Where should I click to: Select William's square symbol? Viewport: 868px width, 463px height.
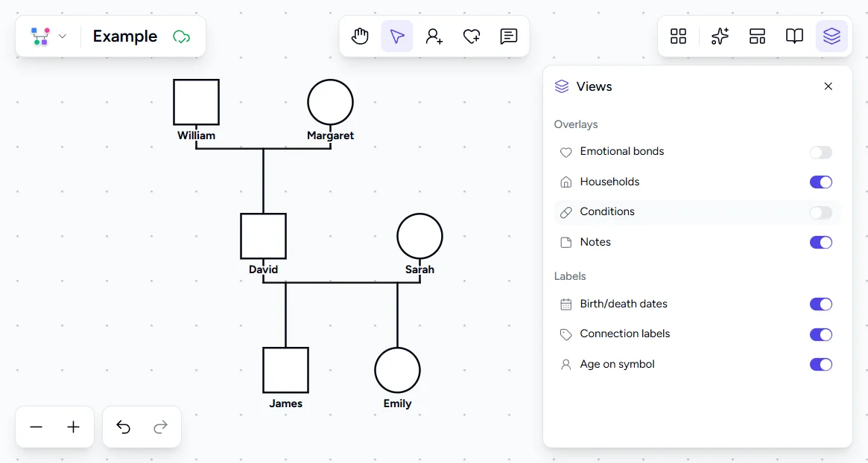pyautogui.click(x=196, y=102)
